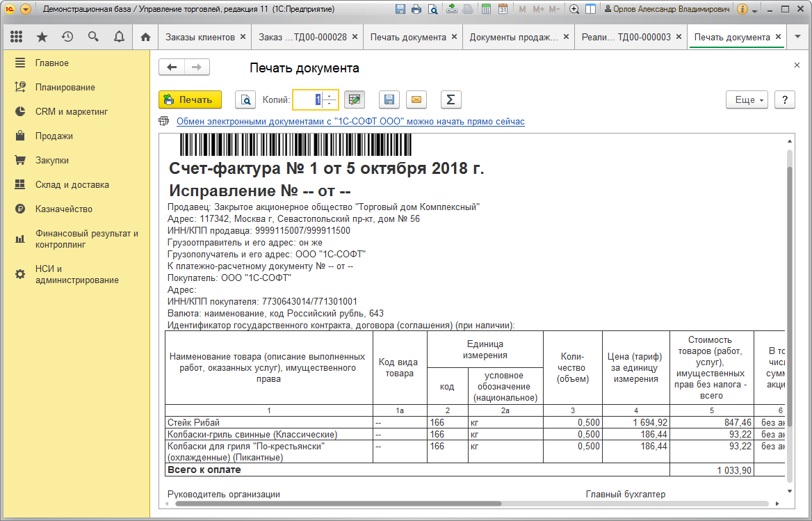Click the Копий number input field
The width and height of the screenshot is (812, 521).
tap(309, 99)
